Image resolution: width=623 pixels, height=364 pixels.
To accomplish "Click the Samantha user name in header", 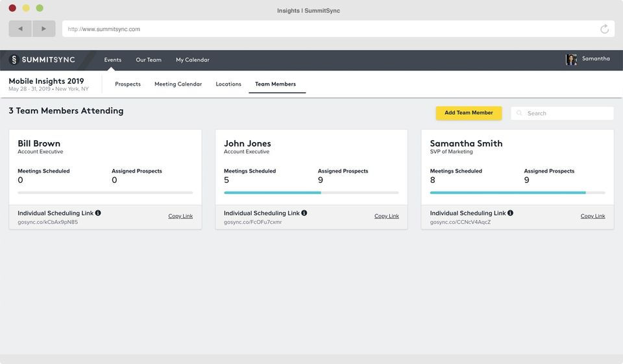I will (596, 58).
